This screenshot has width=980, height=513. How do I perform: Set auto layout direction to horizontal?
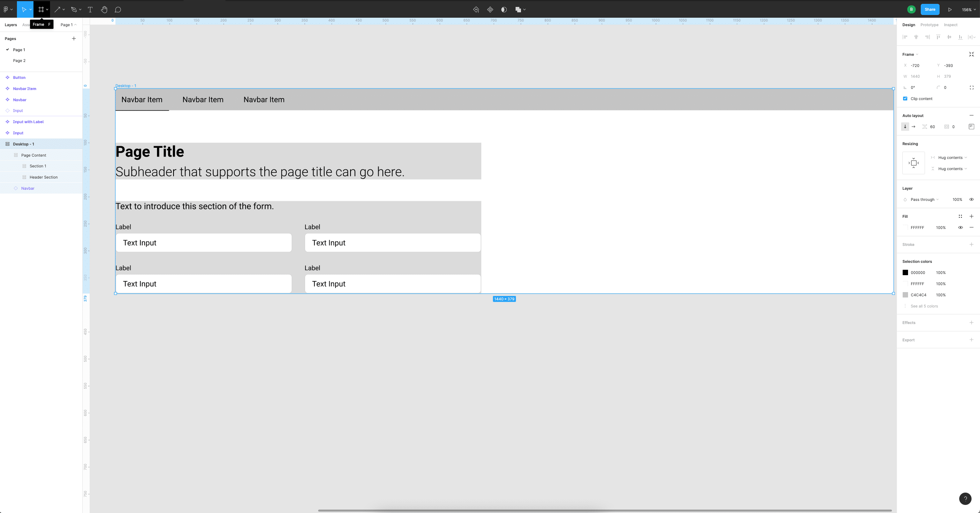pos(913,127)
